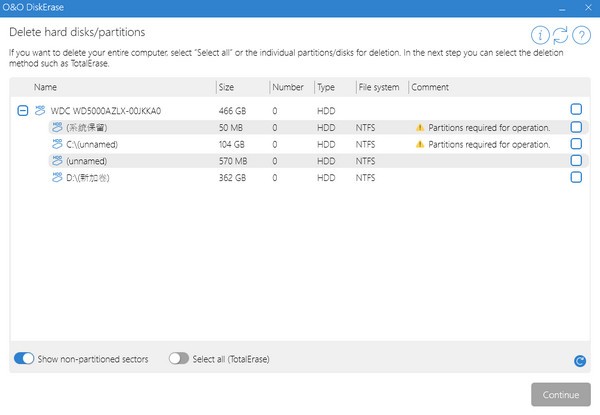This screenshot has width=600, height=415.
Task: Collapse the WDC WD5000AZLX-00JKKA0 disk tree
Action: coord(23,111)
